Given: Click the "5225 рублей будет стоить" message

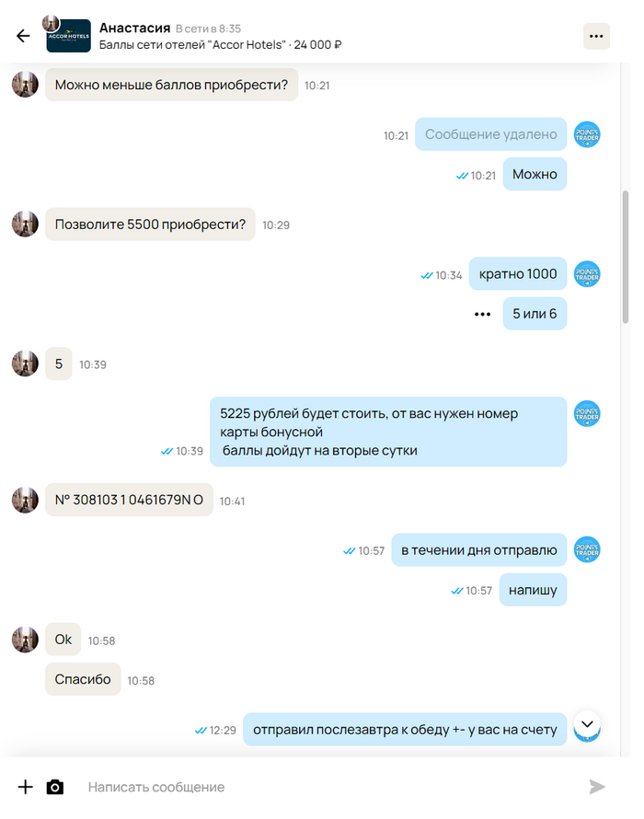Looking at the screenshot, I should pyautogui.click(x=388, y=432).
